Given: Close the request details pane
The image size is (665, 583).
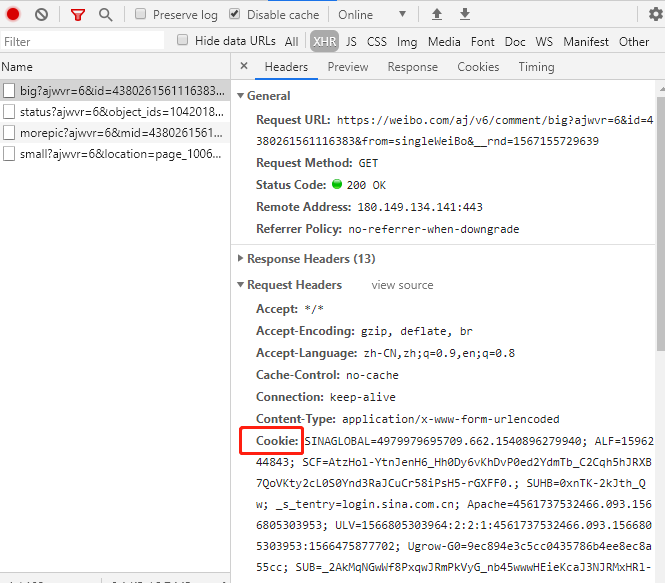Looking at the screenshot, I should point(244,66).
